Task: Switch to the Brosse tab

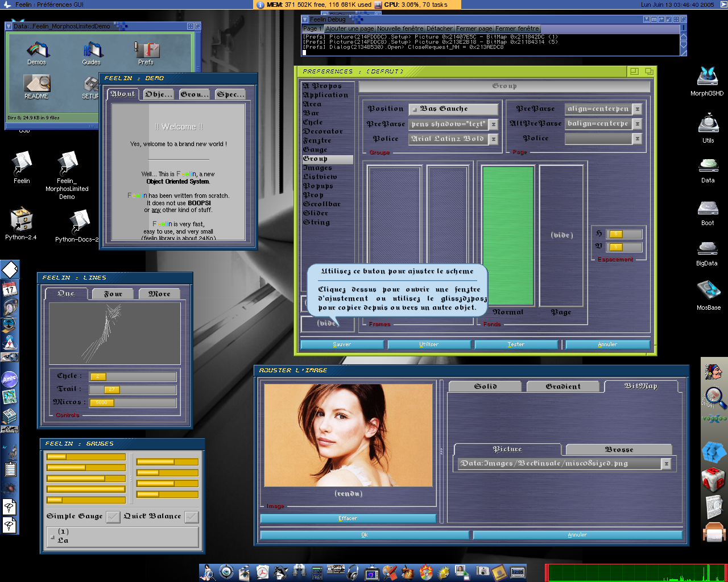Action: pyautogui.click(x=619, y=450)
